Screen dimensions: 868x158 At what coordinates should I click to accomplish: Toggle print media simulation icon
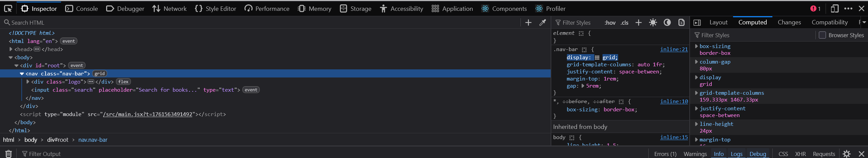[x=681, y=23]
